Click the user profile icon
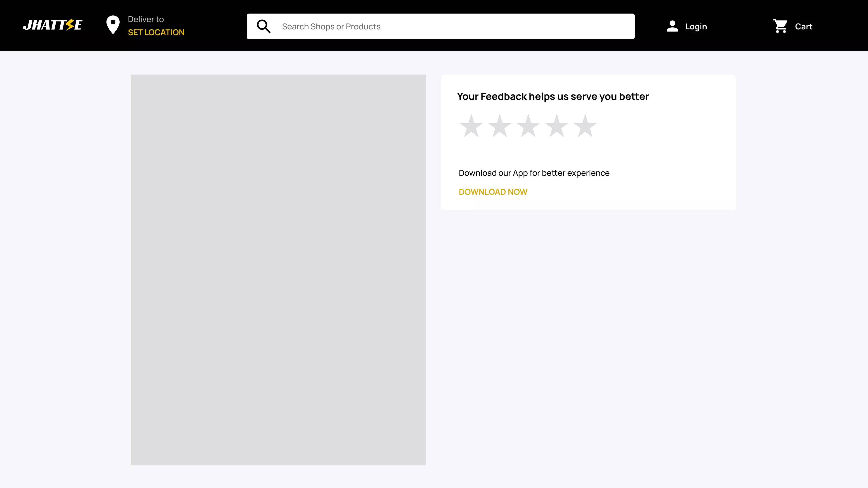Screen dimensions: 868x488 coord(672,26)
